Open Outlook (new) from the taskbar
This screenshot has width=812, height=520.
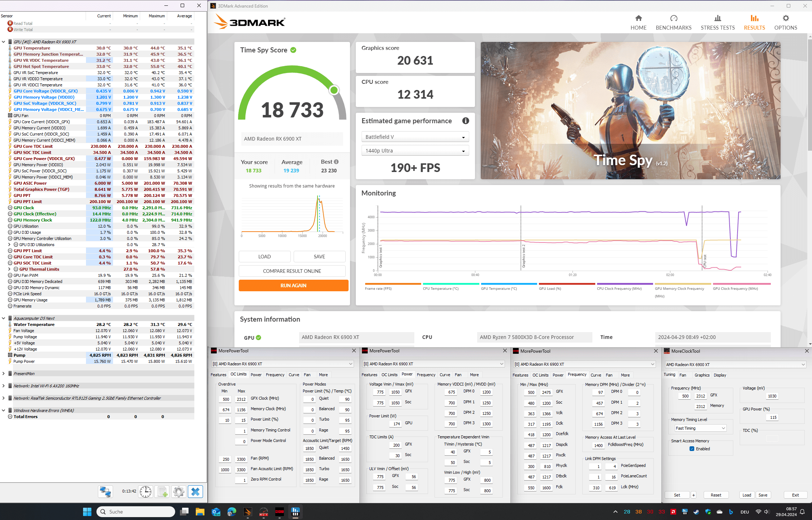(216, 512)
